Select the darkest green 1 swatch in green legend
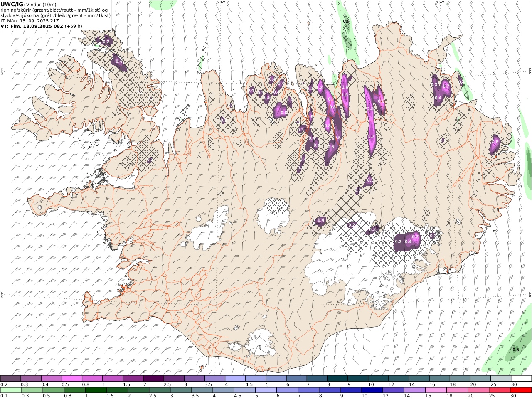The height and width of the screenshot is (399, 532). [96, 390]
